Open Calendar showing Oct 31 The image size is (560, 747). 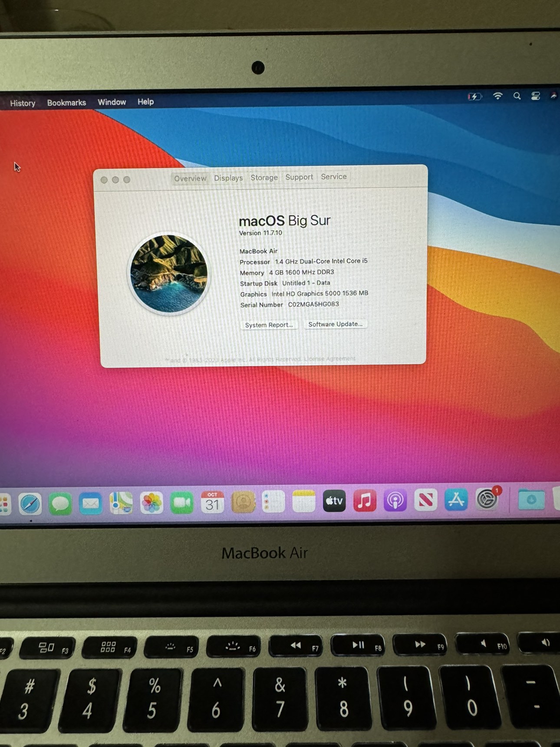tap(212, 502)
